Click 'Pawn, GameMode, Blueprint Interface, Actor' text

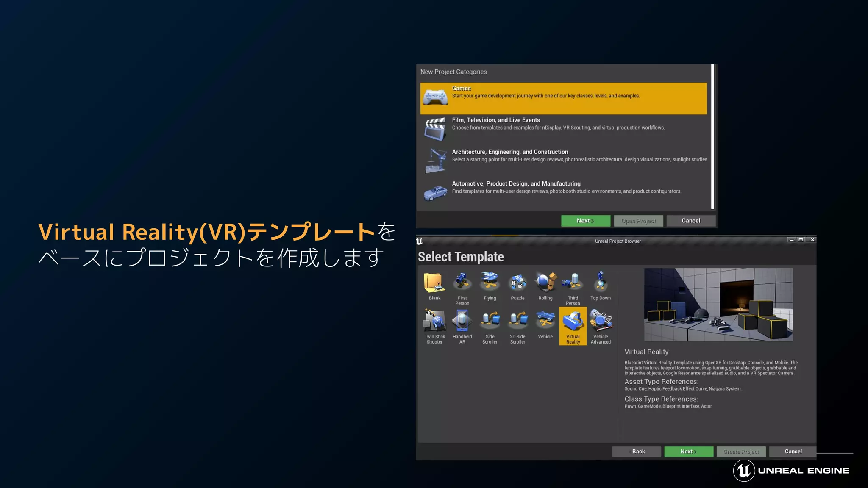668,406
